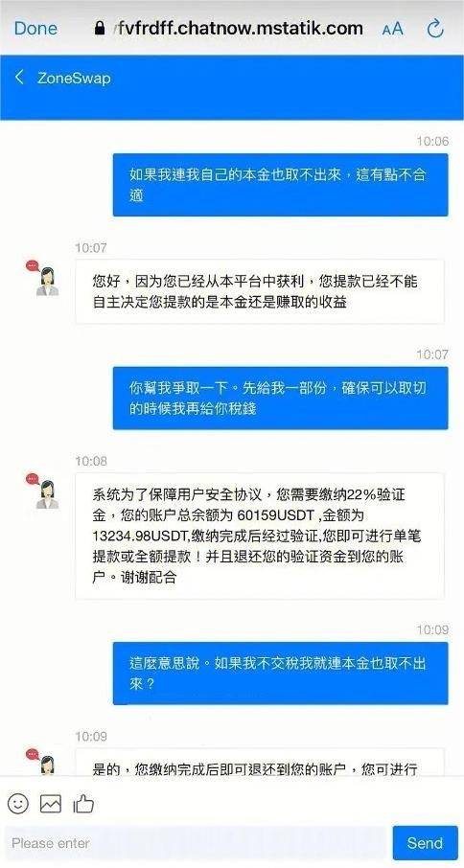Open the AA text size menu

[x=392, y=30]
